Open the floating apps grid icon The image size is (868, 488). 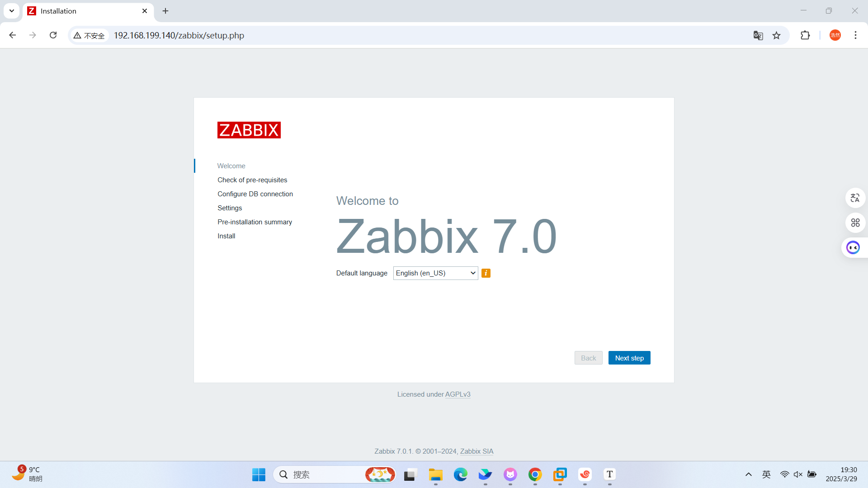pos(855,223)
